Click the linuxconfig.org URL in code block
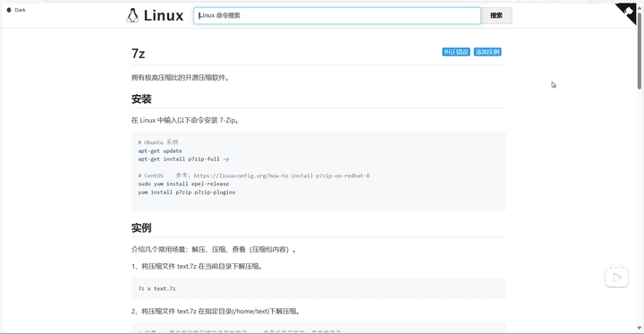Viewport: 644px width, 334px height. [282, 176]
